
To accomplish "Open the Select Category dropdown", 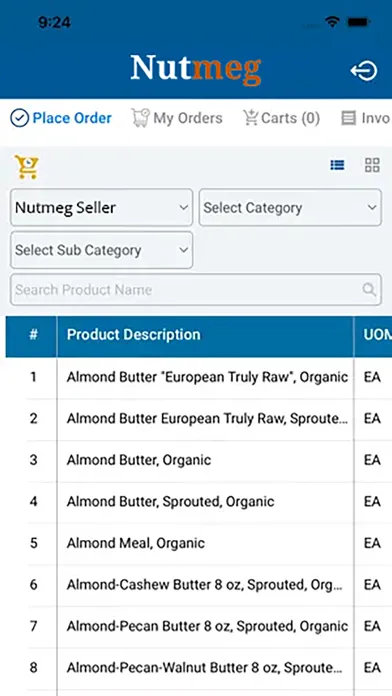I will (x=290, y=207).
